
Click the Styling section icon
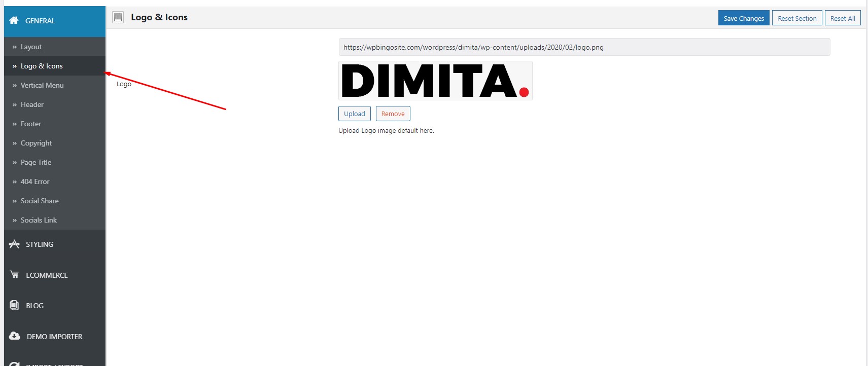pyautogui.click(x=14, y=244)
